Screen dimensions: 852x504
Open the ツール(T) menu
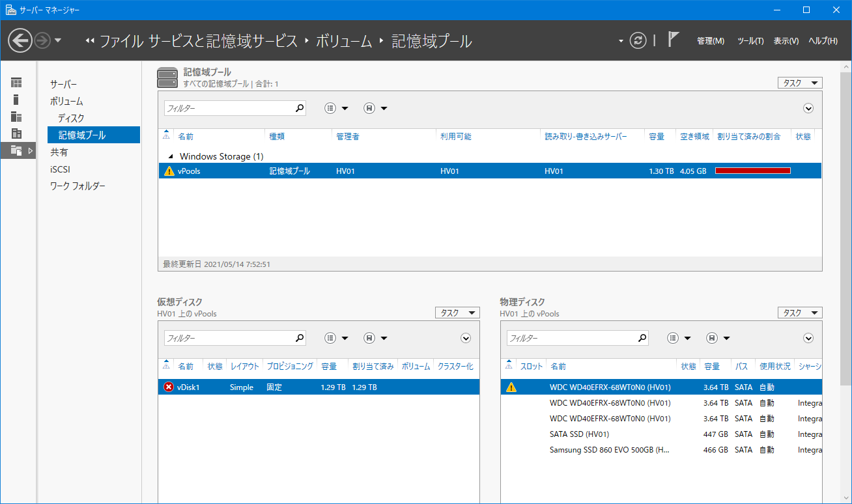click(750, 41)
